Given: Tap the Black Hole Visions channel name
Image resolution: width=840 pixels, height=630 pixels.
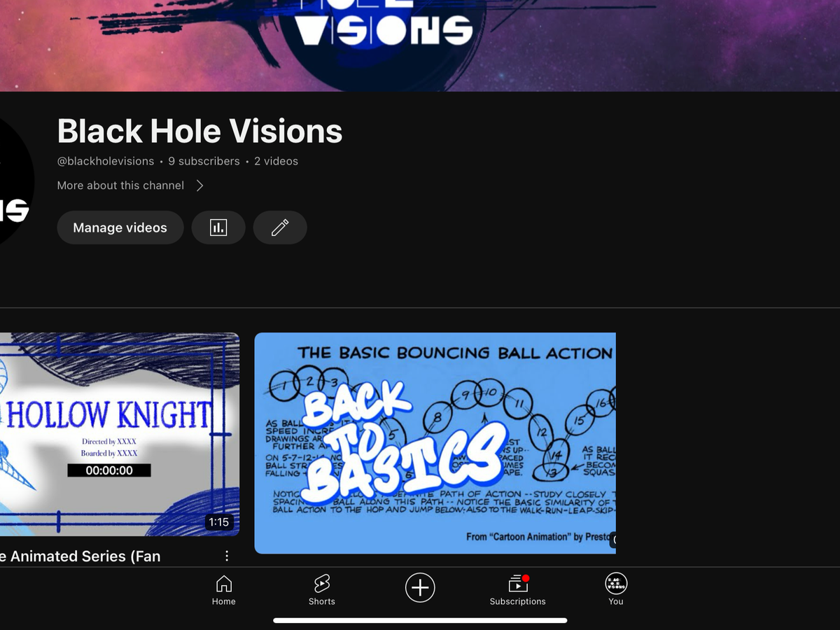Looking at the screenshot, I should coord(200,131).
